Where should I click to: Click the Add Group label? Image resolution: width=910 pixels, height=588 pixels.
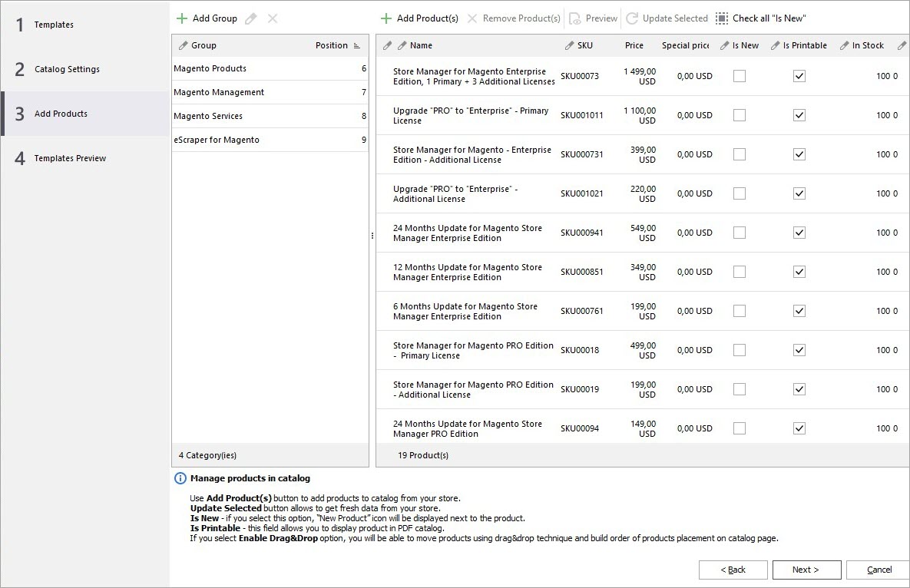click(215, 18)
